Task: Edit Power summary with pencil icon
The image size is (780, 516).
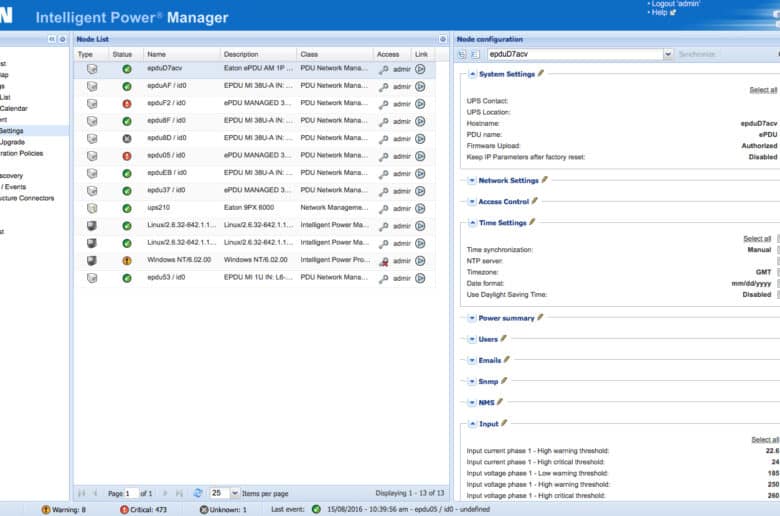Action: click(x=540, y=317)
